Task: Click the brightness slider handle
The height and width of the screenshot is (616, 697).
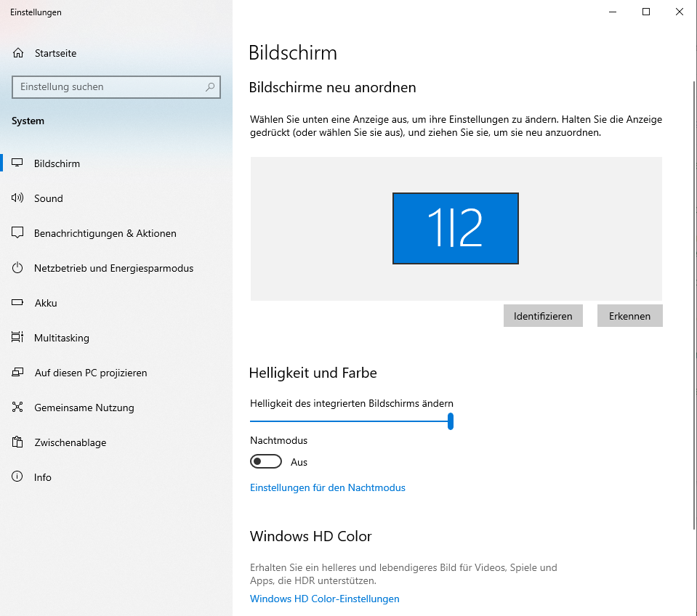Action: pos(451,421)
